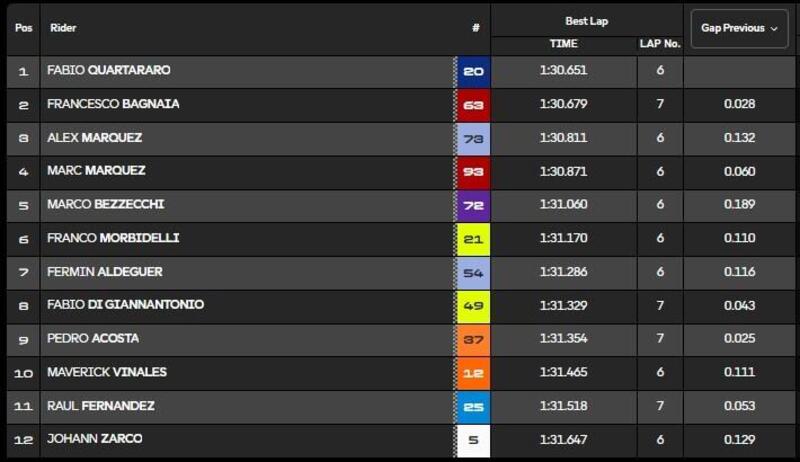
Task: Open Maverick Vinales rider row
Action: click(107, 372)
